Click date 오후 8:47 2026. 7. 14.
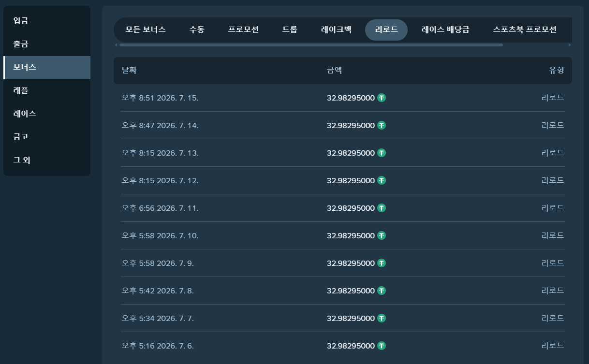The width and height of the screenshot is (589, 364). click(160, 125)
